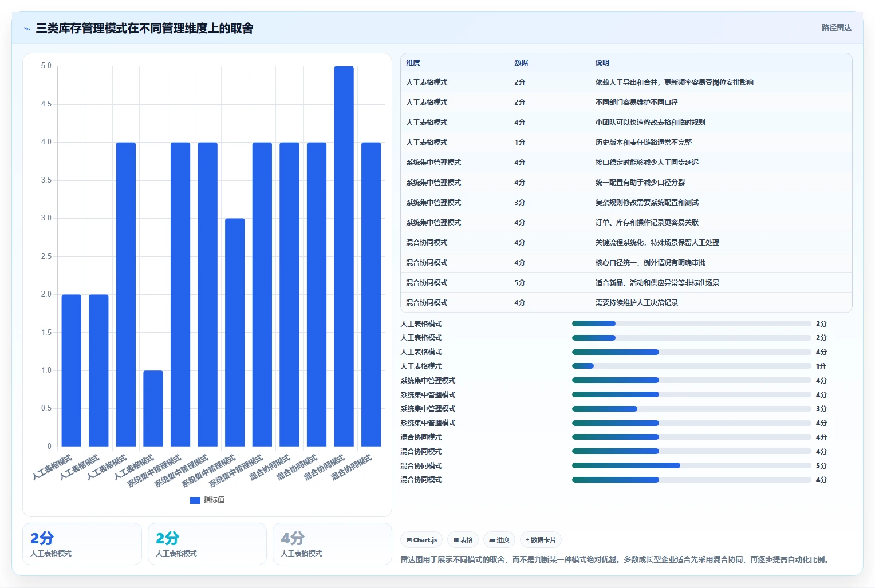Select the row 订单、库存和操作记录更容易关联
The height and width of the screenshot is (588, 875).
(626, 223)
